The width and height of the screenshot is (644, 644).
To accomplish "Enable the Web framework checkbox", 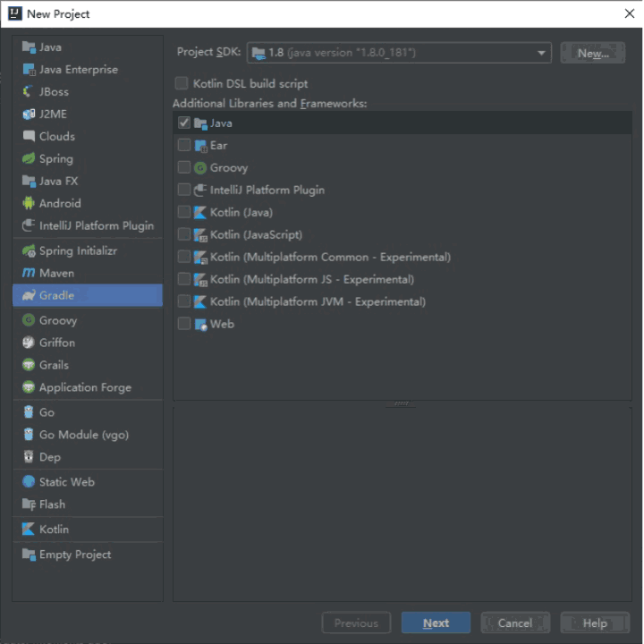I will point(184,324).
